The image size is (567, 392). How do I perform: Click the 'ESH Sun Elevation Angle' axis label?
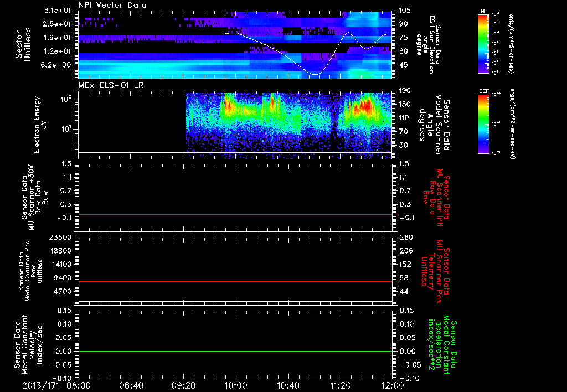coord(429,44)
